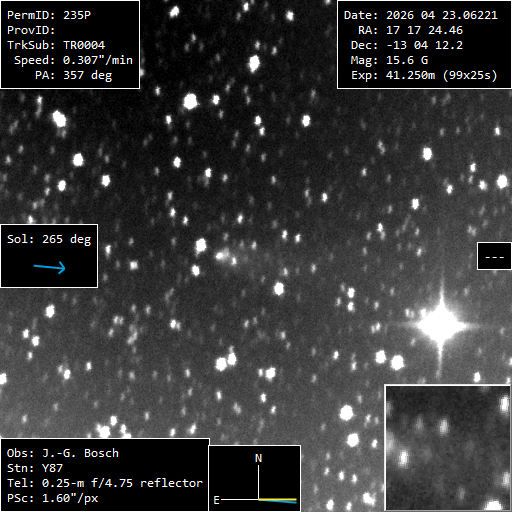The width and height of the screenshot is (512, 512).
Task: Click the Dec -13 04 12.2 value
Action: [x=424, y=45]
